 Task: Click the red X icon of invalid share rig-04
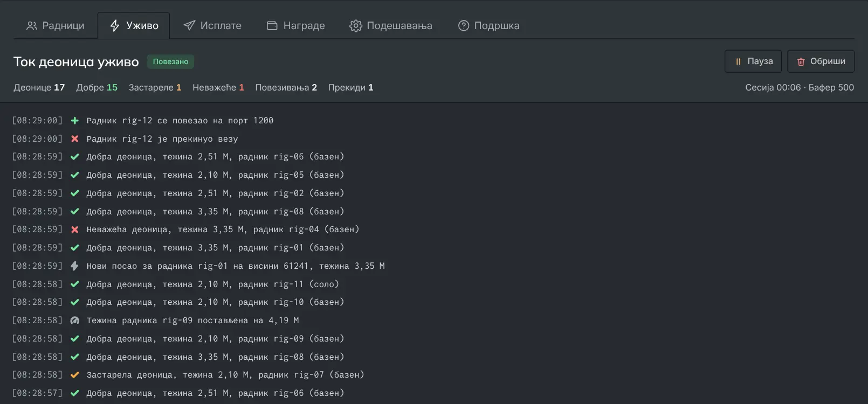point(75,229)
